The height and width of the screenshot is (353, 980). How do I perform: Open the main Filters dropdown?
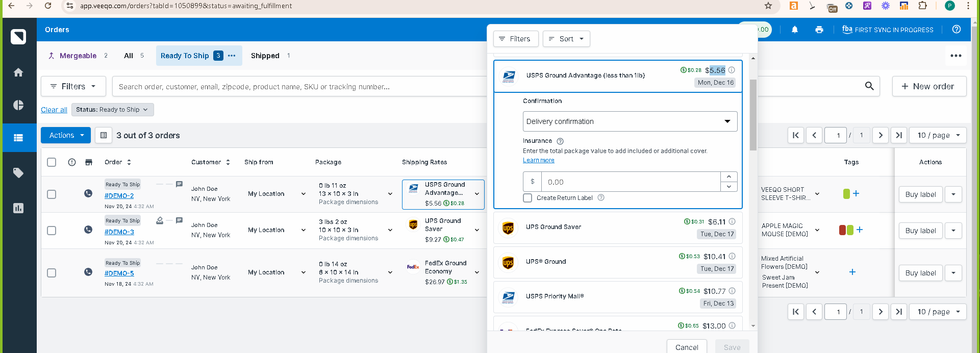tap(73, 86)
